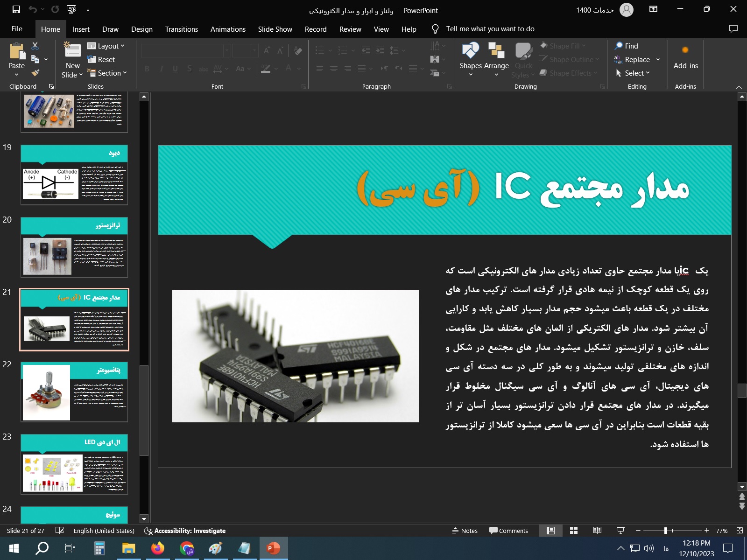This screenshot has width=747, height=560.
Task: Click the Reset slide button
Action: pyautogui.click(x=101, y=59)
